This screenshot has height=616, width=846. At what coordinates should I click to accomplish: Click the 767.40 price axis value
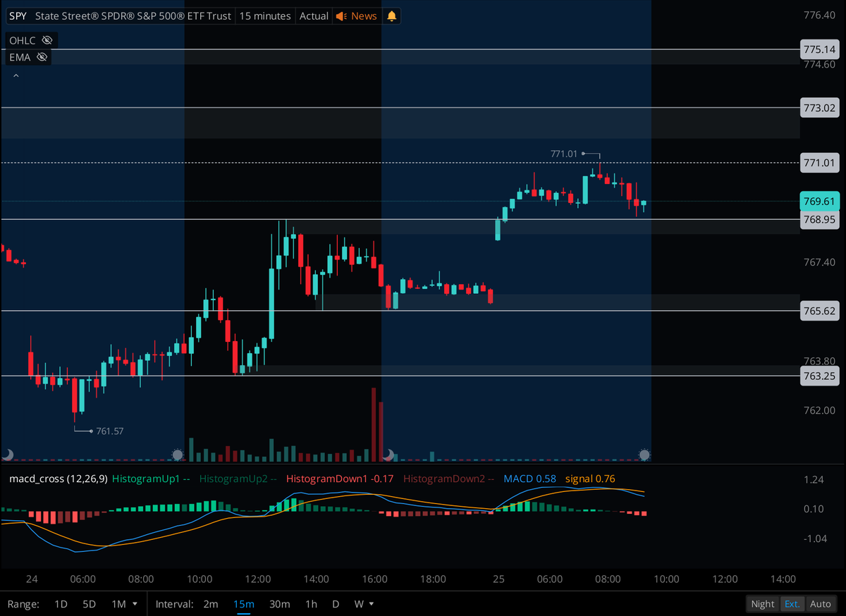coord(819,262)
